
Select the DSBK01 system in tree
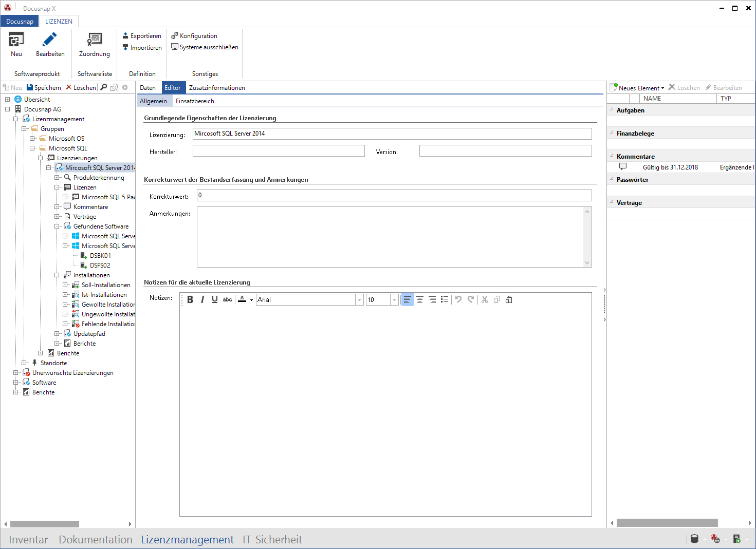coord(100,256)
